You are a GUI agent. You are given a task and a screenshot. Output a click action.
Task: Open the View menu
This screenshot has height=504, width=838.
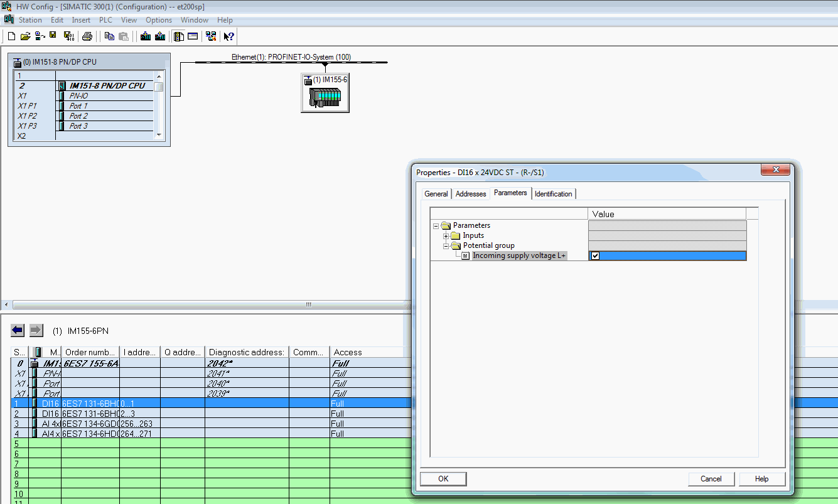point(129,20)
